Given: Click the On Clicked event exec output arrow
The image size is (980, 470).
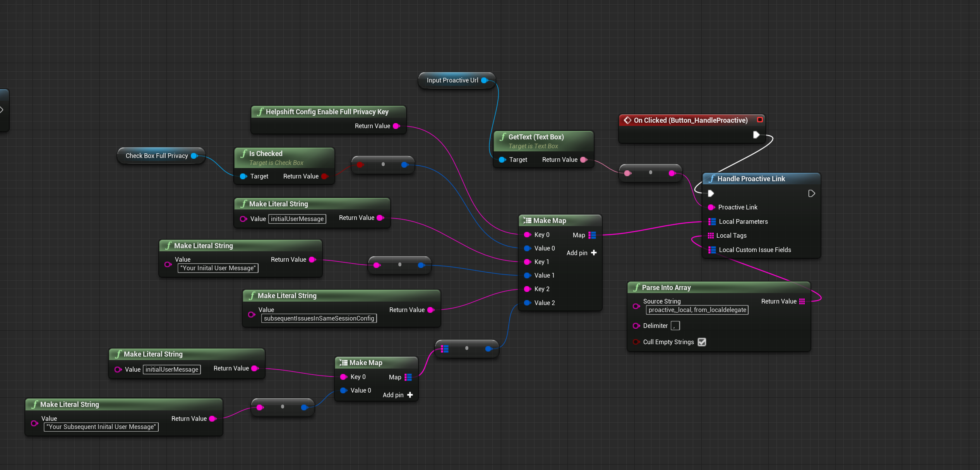Looking at the screenshot, I should [x=756, y=135].
